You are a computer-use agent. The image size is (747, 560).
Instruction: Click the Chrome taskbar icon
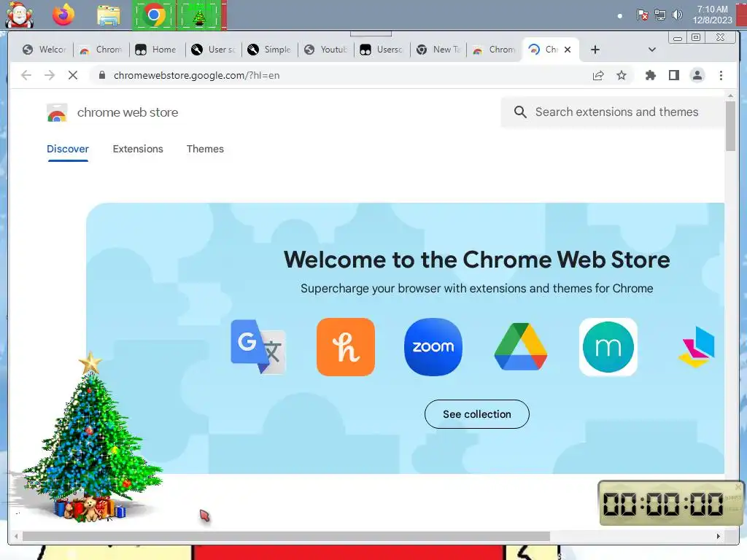[154, 15]
